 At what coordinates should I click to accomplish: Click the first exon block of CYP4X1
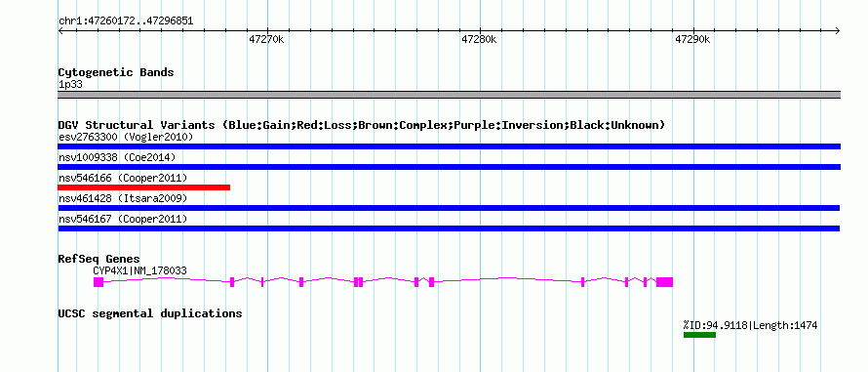click(99, 281)
